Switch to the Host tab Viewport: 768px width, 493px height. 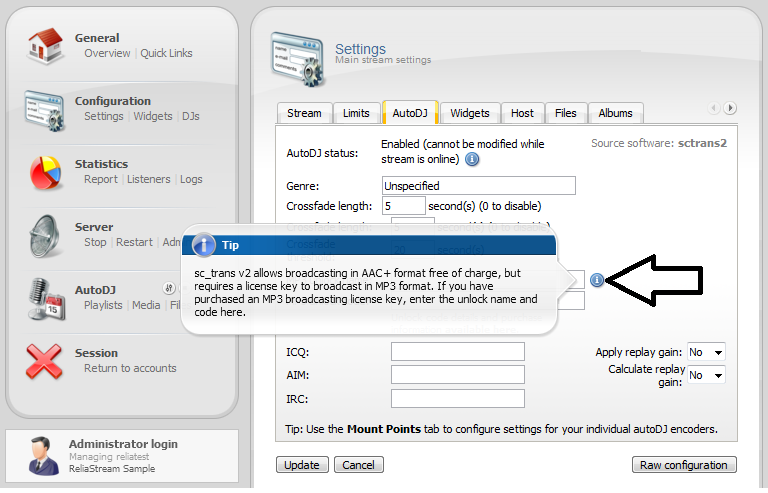point(522,113)
